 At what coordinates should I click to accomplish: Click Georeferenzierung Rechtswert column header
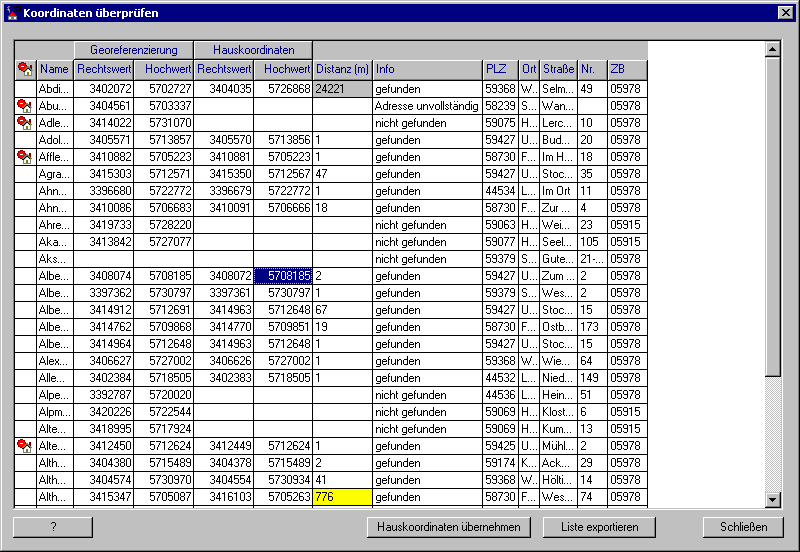pos(104,69)
